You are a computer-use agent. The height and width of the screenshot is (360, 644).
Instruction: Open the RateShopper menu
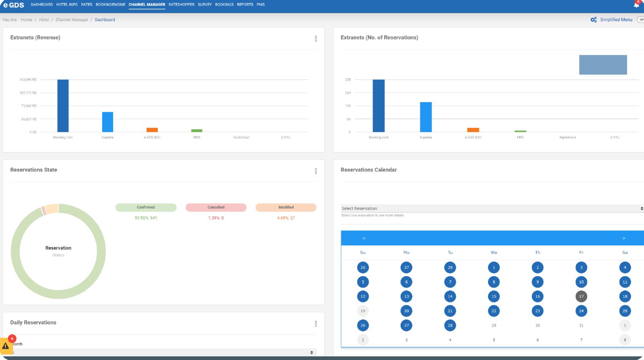pos(182,5)
